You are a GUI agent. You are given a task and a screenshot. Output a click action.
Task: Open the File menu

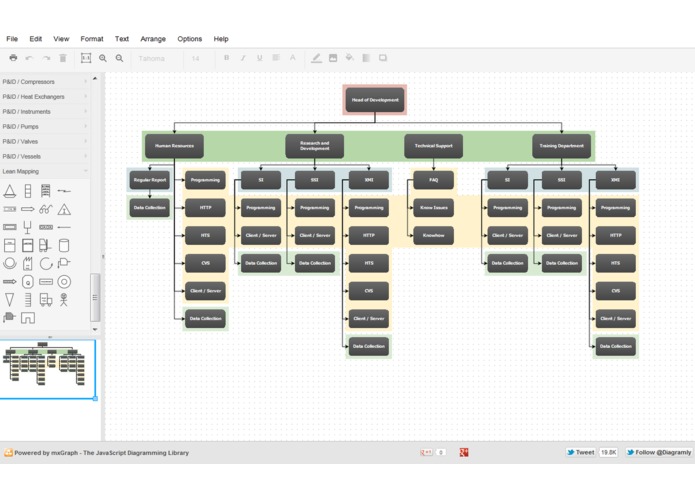point(12,39)
